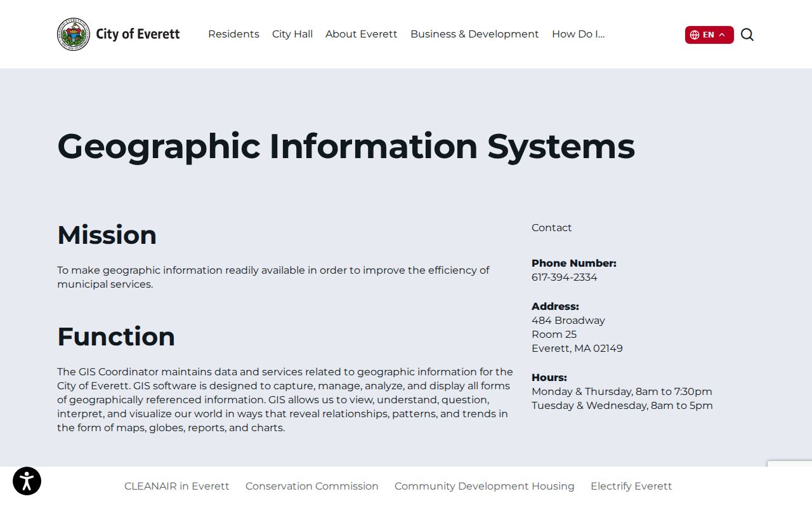Go to Conservation Commission page
812x508 pixels.
(312, 486)
